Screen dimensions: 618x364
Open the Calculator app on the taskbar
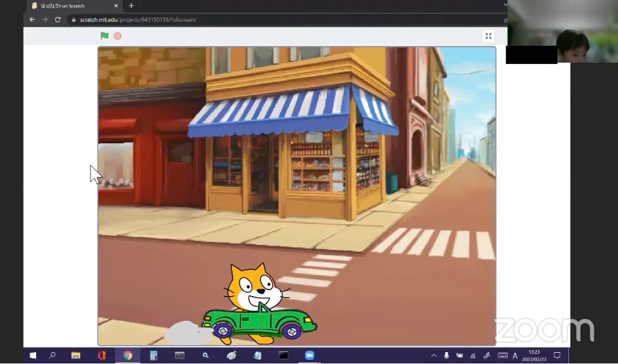point(153,355)
